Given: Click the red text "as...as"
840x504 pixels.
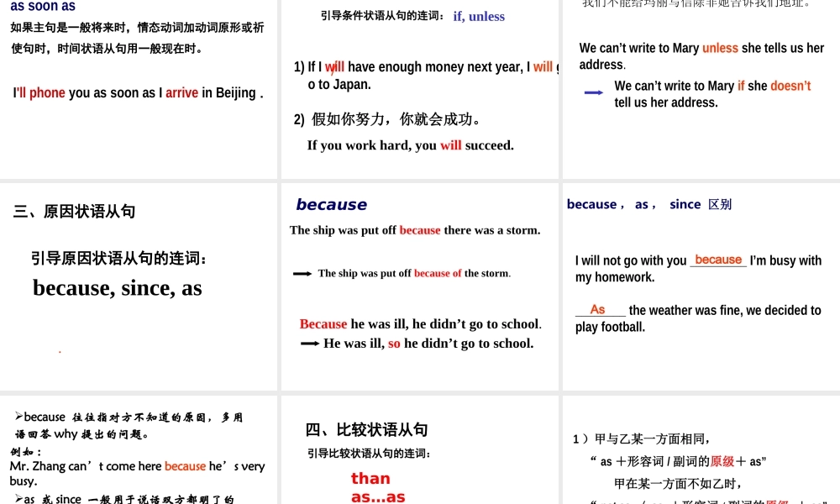Looking at the screenshot, I should tap(378, 497).
